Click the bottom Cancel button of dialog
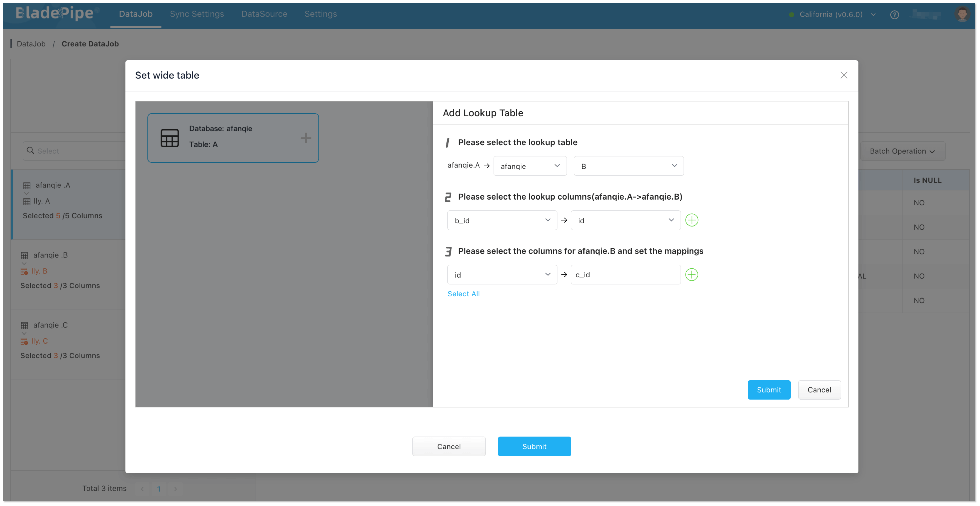The width and height of the screenshot is (980, 506). tap(449, 446)
